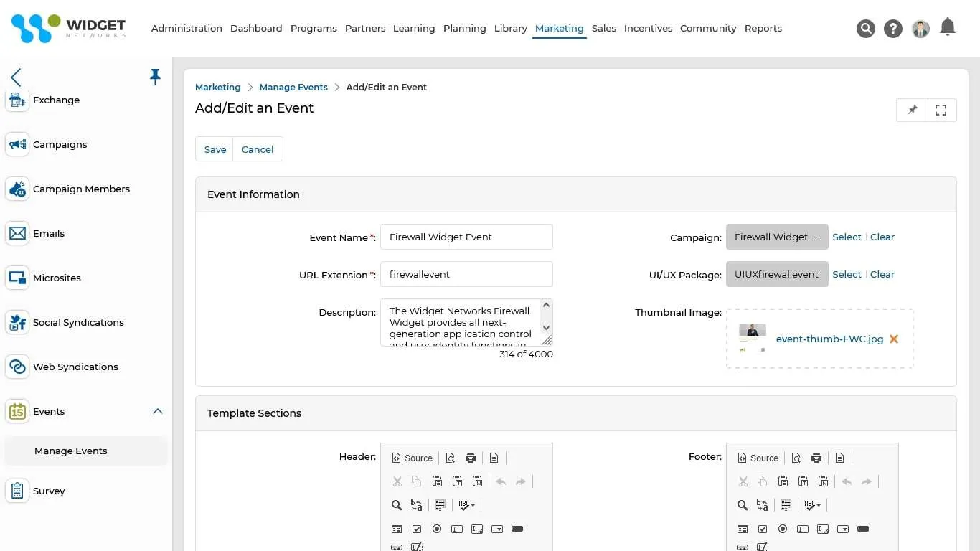Collapse the Events sidebar section

pyautogui.click(x=158, y=411)
